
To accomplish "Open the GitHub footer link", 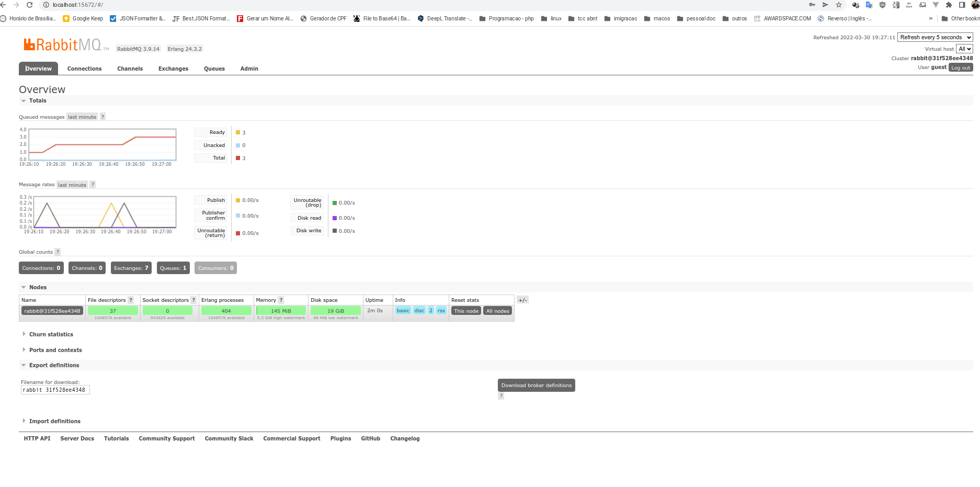I will (x=370, y=438).
